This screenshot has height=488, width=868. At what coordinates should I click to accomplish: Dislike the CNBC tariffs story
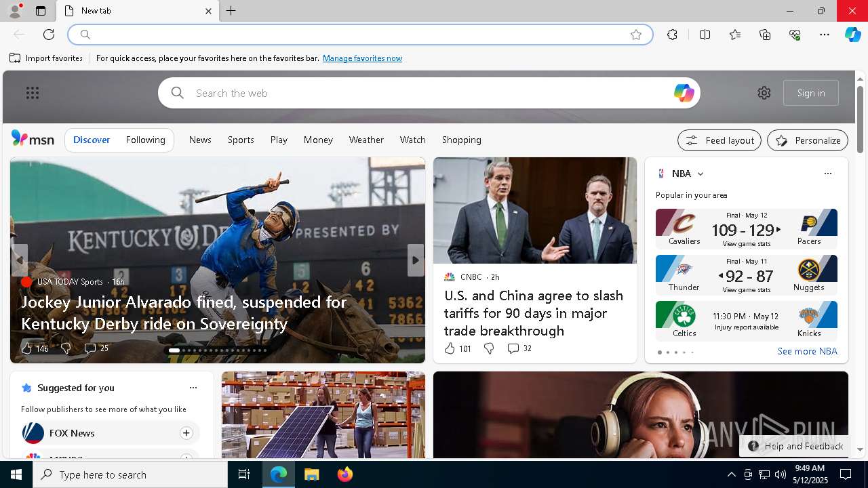click(489, 348)
